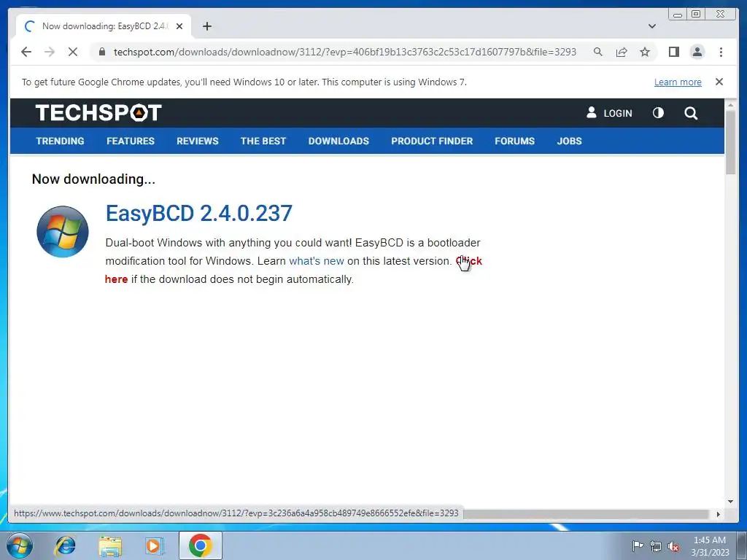Bookmark this page with the star
Image resolution: width=747 pixels, height=560 pixels.
(x=645, y=52)
